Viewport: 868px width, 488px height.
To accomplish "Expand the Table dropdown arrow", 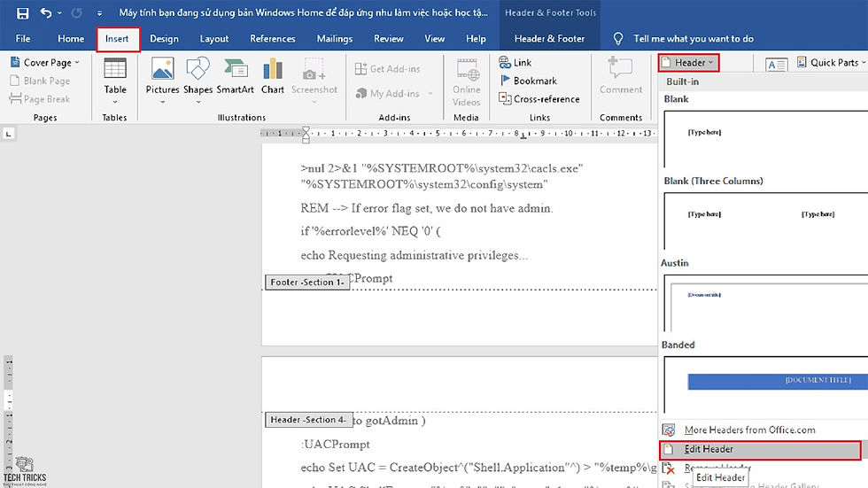I will 115,103.
